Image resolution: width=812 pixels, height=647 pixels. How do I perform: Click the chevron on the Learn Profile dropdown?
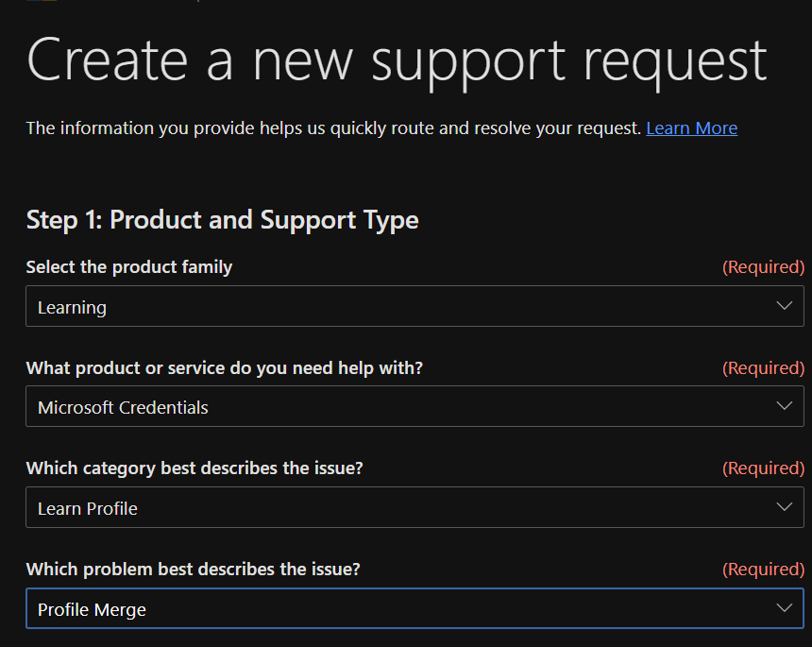point(784,507)
